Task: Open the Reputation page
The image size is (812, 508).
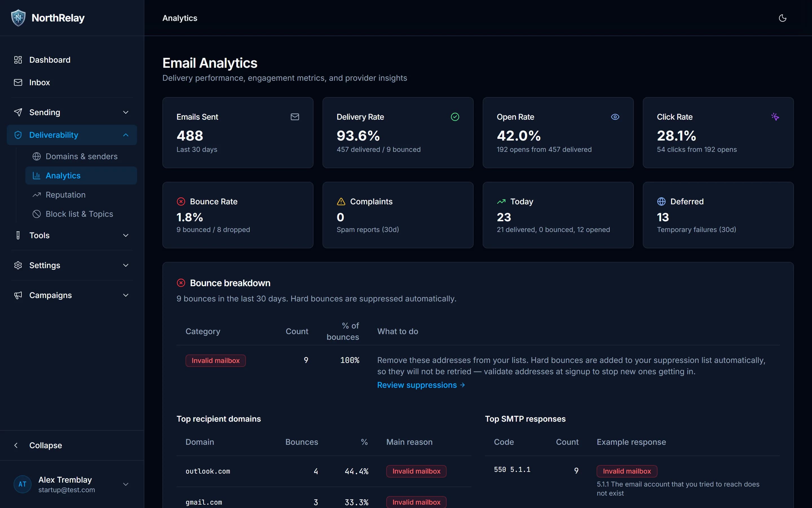Action: (x=81, y=194)
